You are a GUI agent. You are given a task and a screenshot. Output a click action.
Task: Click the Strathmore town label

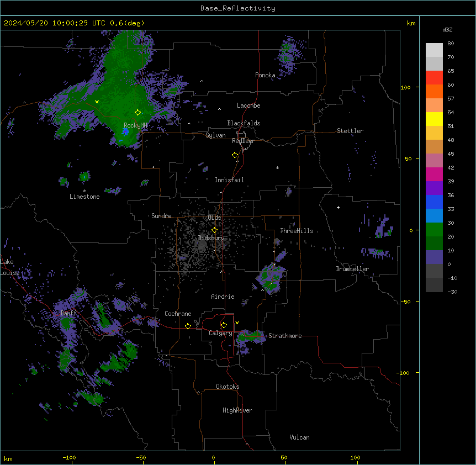click(285, 336)
